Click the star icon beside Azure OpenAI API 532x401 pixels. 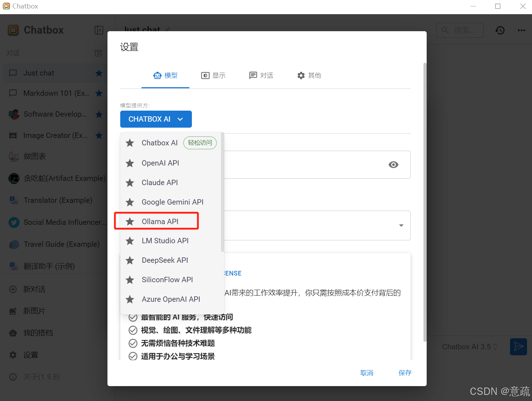point(130,299)
